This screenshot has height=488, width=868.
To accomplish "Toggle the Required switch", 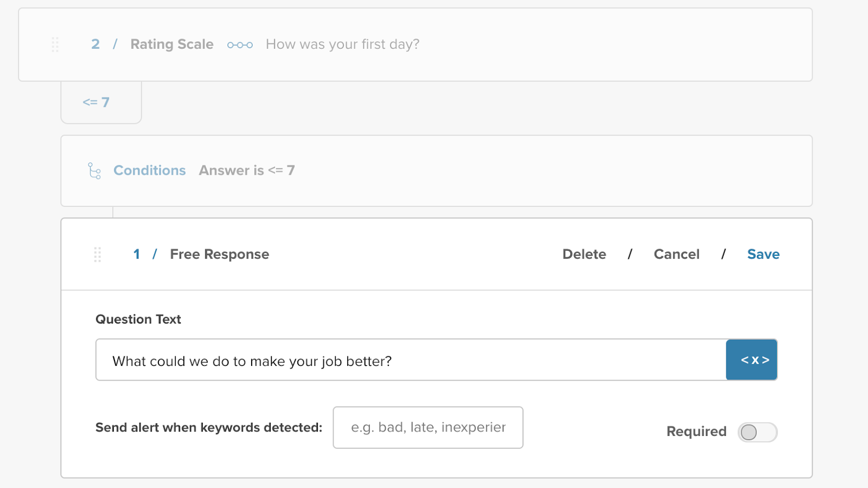I will click(x=757, y=432).
